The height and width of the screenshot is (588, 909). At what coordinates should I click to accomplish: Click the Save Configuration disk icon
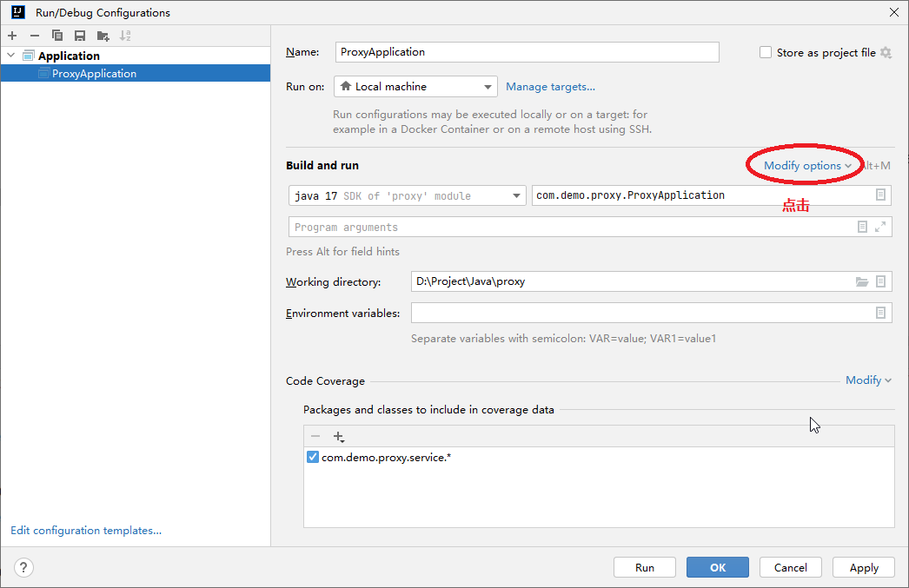[x=80, y=36]
